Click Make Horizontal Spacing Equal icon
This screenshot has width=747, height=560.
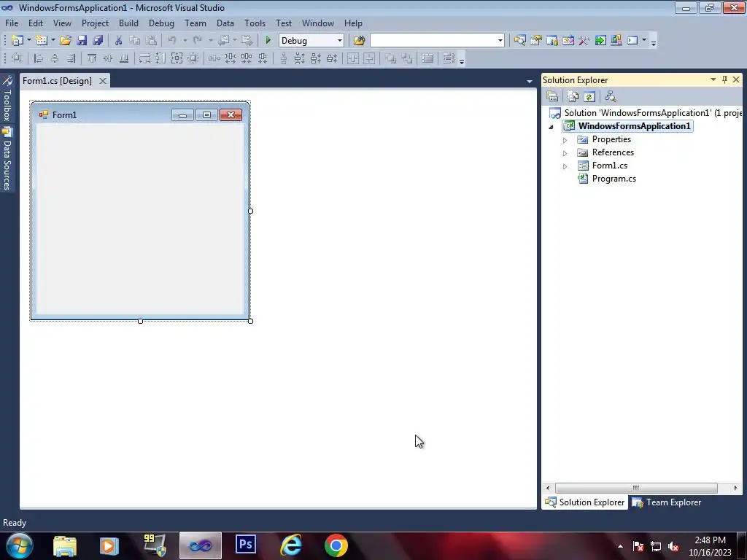[214, 58]
